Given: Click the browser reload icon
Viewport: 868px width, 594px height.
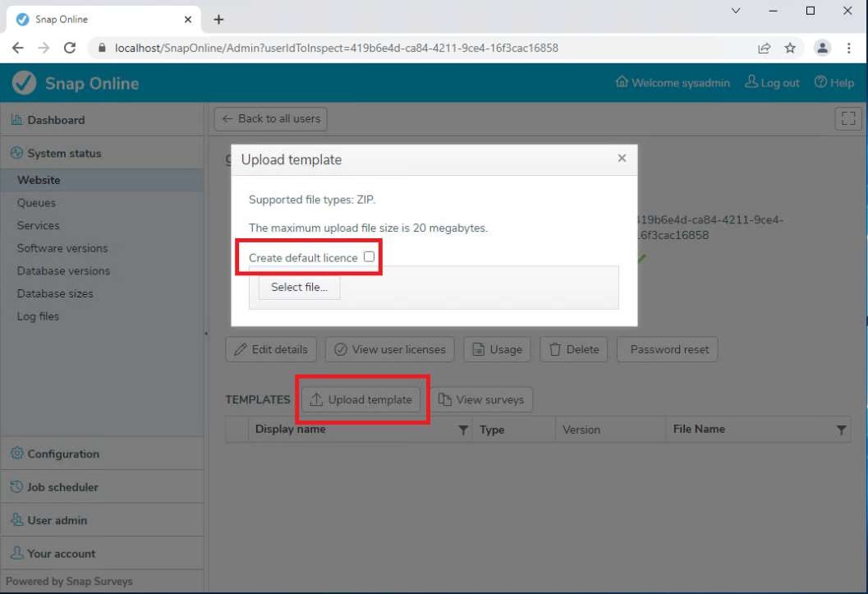Looking at the screenshot, I should pyautogui.click(x=70, y=48).
